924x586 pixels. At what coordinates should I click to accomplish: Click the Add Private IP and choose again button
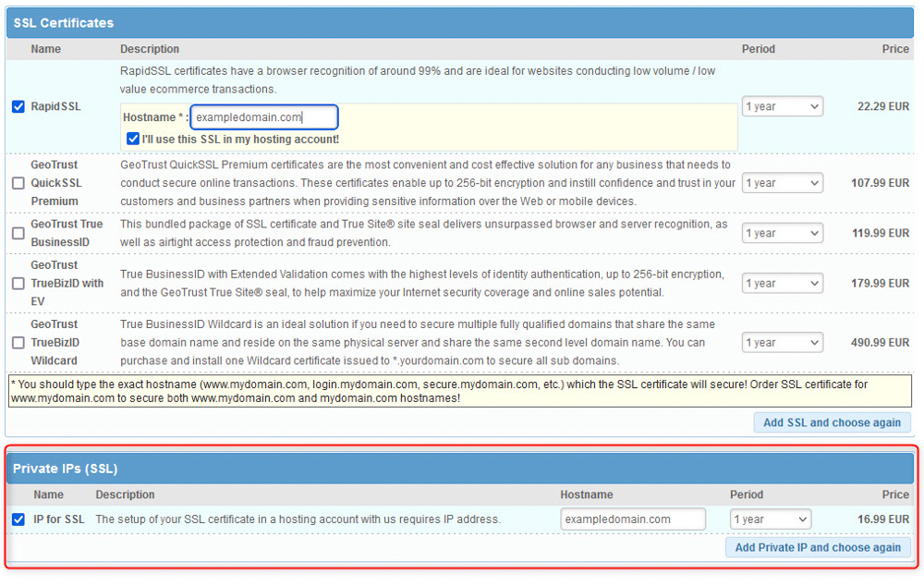click(x=819, y=547)
